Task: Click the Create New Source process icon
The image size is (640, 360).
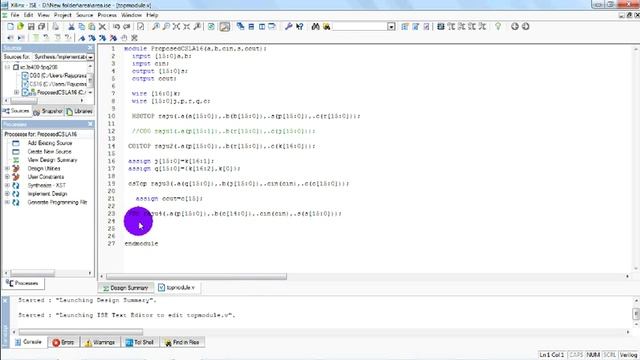Action: pos(16,152)
